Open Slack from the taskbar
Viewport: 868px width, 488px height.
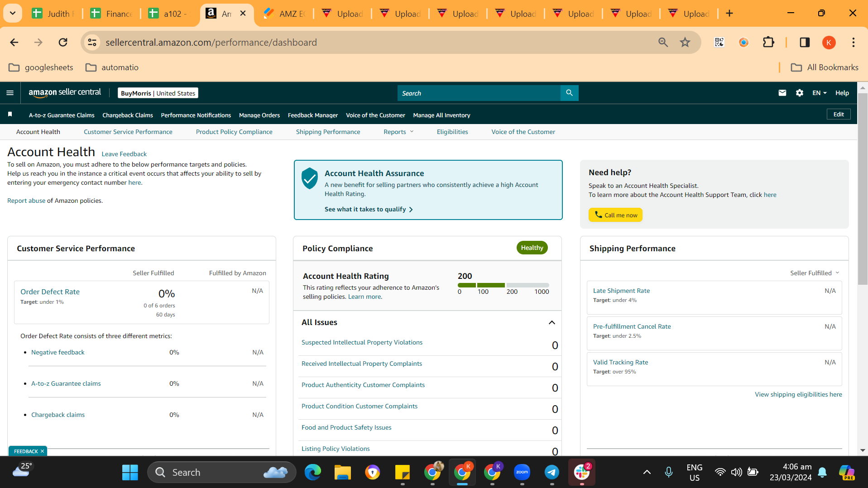coord(582,472)
